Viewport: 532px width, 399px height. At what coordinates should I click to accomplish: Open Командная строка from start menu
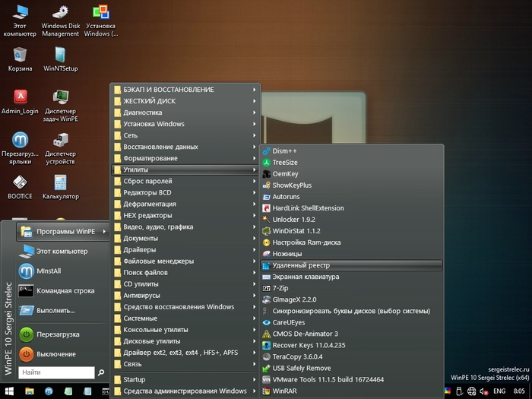[x=62, y=291]
